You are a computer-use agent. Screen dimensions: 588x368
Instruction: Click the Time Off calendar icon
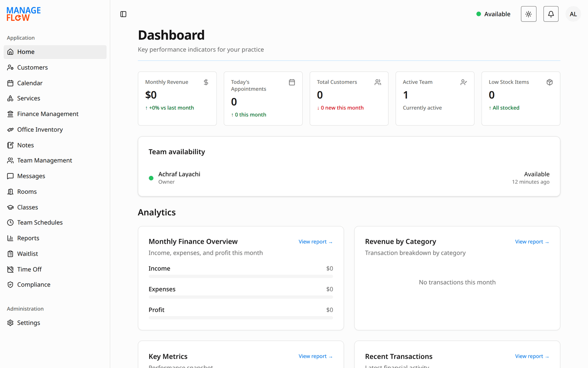[x=10, y=269]
